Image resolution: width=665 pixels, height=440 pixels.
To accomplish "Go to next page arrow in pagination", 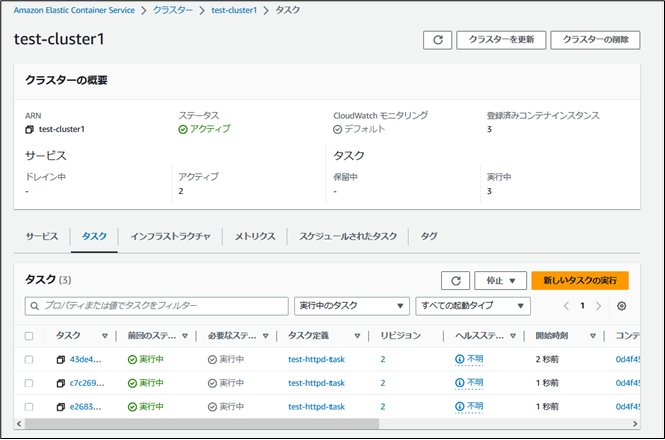I will point(598,306).
